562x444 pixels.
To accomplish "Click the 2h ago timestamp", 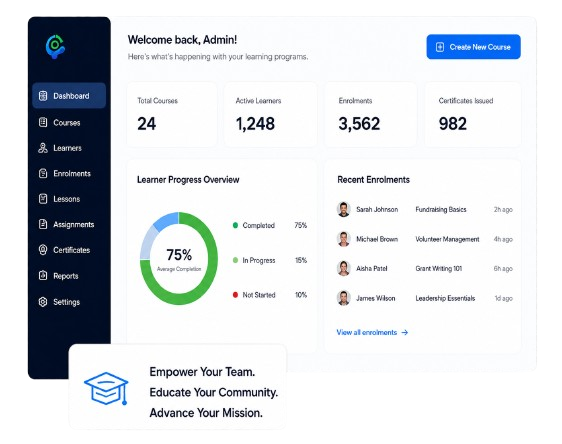I will (x=503, y=210).
